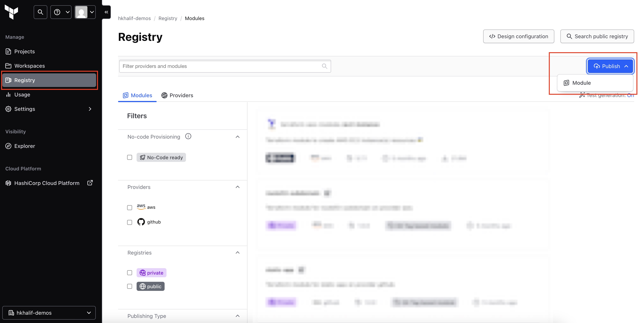Click the aws logo icon
Image resolution: width=644 pixels, height=323 pixels.
point(141,207)
